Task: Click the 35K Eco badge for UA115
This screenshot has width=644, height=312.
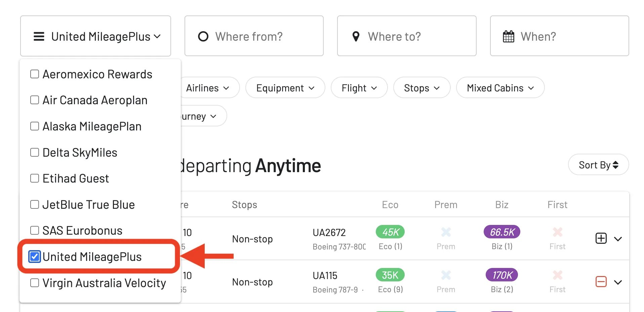Action: tap(390, 275)
